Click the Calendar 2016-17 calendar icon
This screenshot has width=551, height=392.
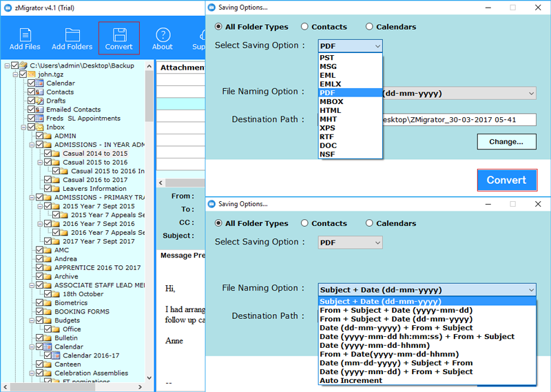pyautogui.click(x=56, y=355)
